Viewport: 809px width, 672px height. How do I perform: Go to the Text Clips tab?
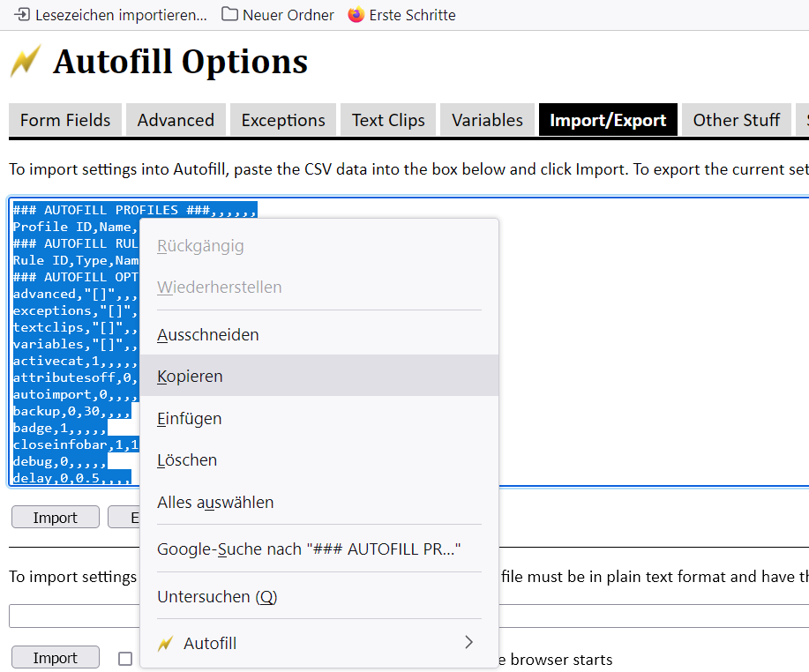tap(388, 120)
